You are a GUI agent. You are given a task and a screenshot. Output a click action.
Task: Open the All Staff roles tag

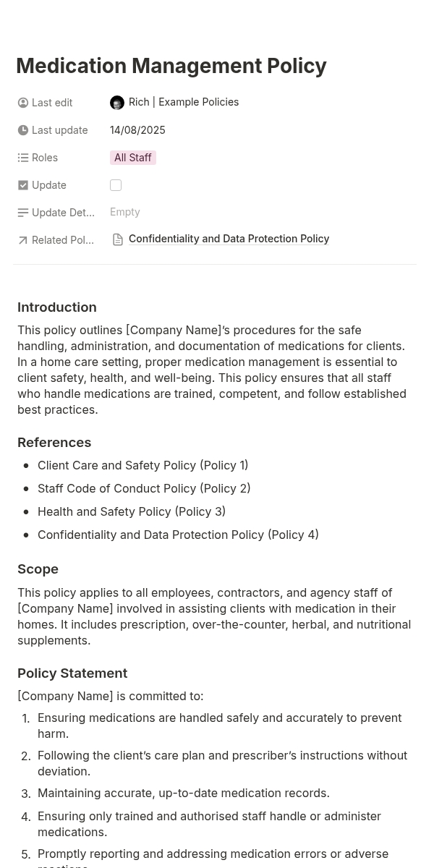pos(133,158)
